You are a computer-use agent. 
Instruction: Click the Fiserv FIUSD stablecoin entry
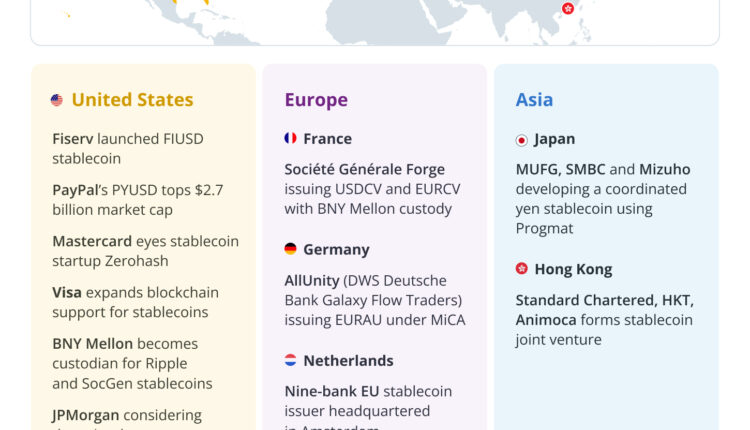click(127, 148)
